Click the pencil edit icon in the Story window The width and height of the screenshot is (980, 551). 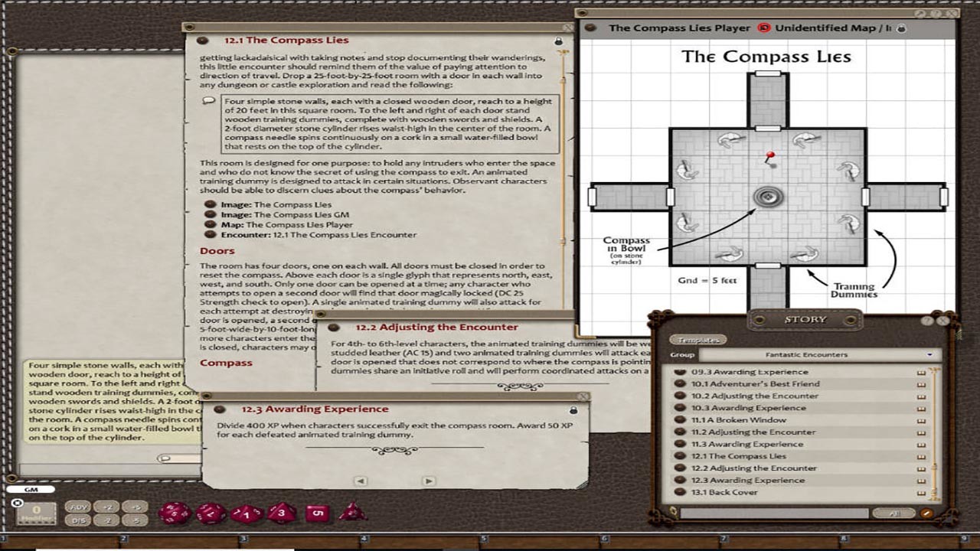925,514
